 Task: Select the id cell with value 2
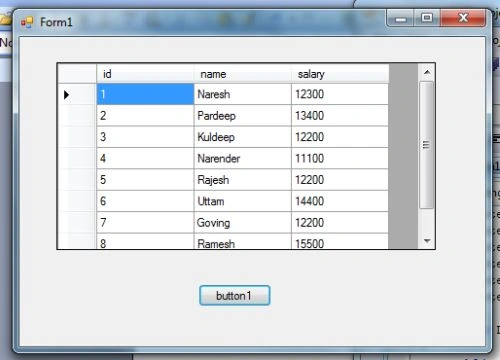pos(145,116)
